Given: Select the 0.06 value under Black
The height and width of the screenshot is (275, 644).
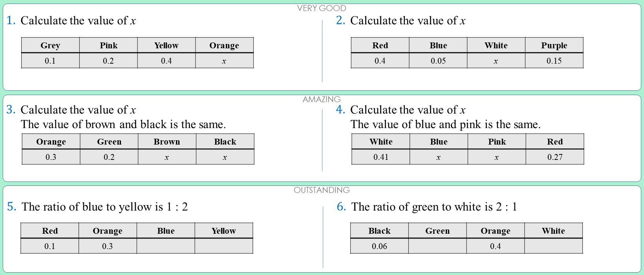Looking at the screenshot, I should pos(379,246).
